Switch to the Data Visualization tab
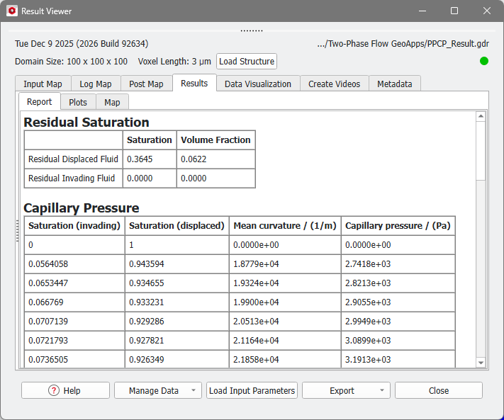The image size is (504, 420). coord(257,84)
